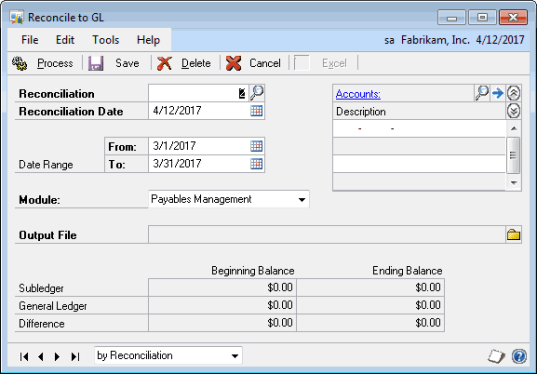Image resolution: width=537 pixels, height=374 pixels.
Task: Open the Accounts link
Action: (x=358, y=94)
